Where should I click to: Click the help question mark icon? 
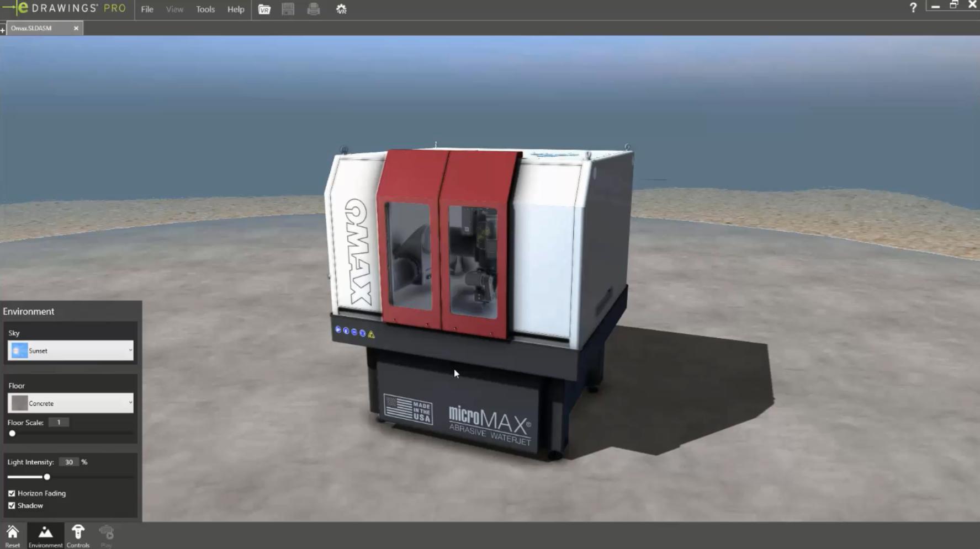(x=913, y=8)
